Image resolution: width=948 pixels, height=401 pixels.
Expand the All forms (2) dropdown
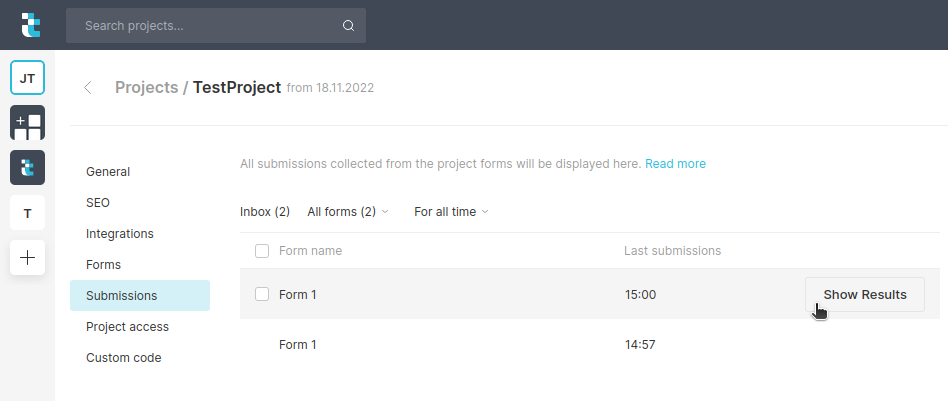point(347,212)
